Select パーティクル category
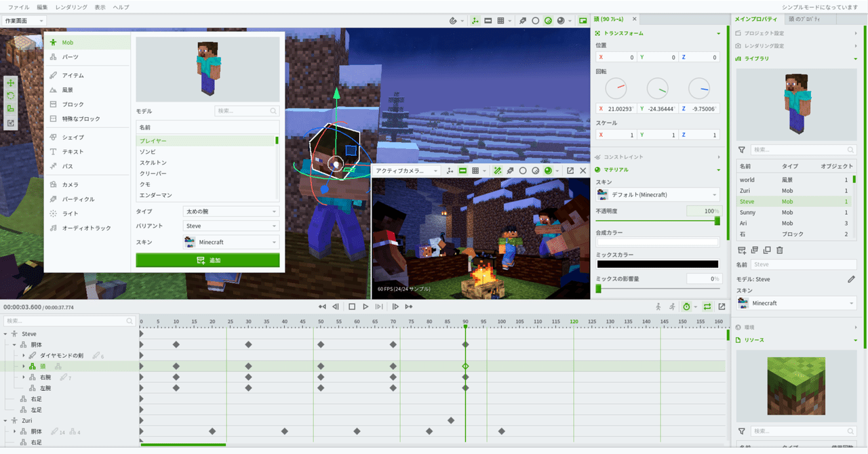Screen dimensions: 868x454 87,199
